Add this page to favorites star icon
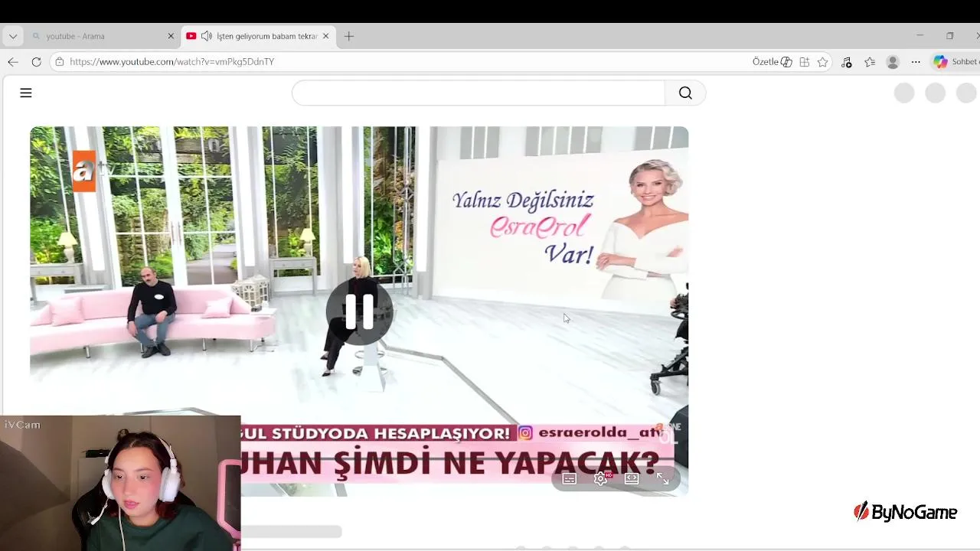The image size is (980, 551). point(823,62)
